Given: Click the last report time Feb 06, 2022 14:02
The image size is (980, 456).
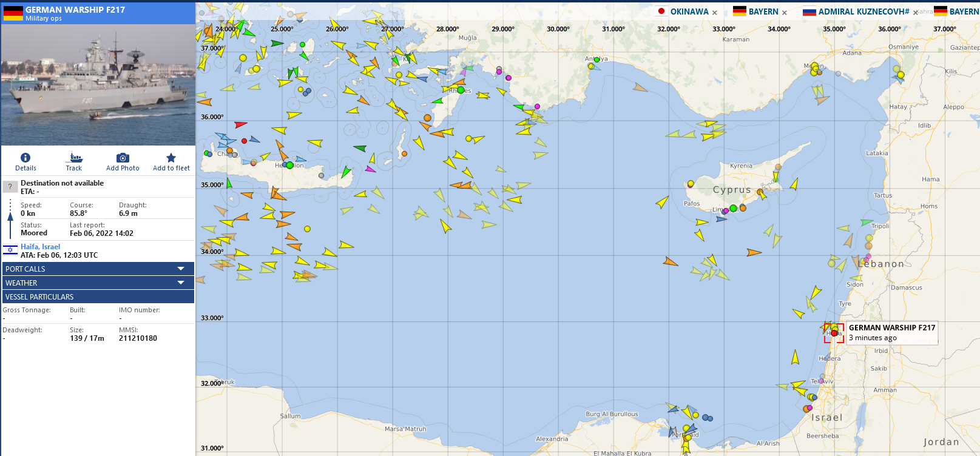Looking at the screenshot, I should click(101, 233).
